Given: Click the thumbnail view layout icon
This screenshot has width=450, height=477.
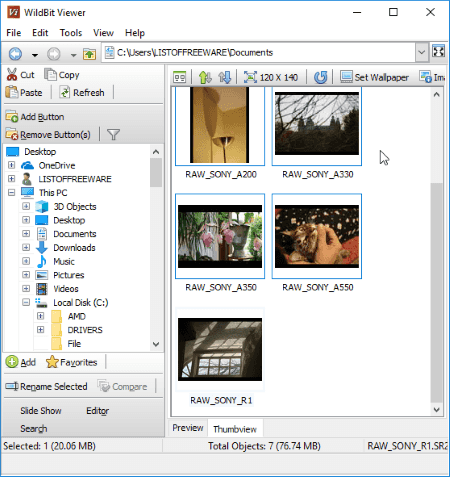Looking at the screenshot, I should tap(180, 77).
